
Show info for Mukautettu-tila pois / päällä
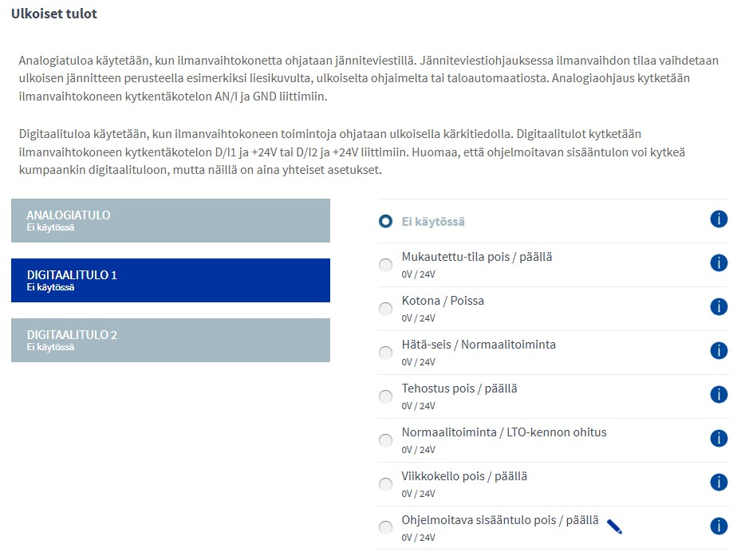(x=719, y=262)
